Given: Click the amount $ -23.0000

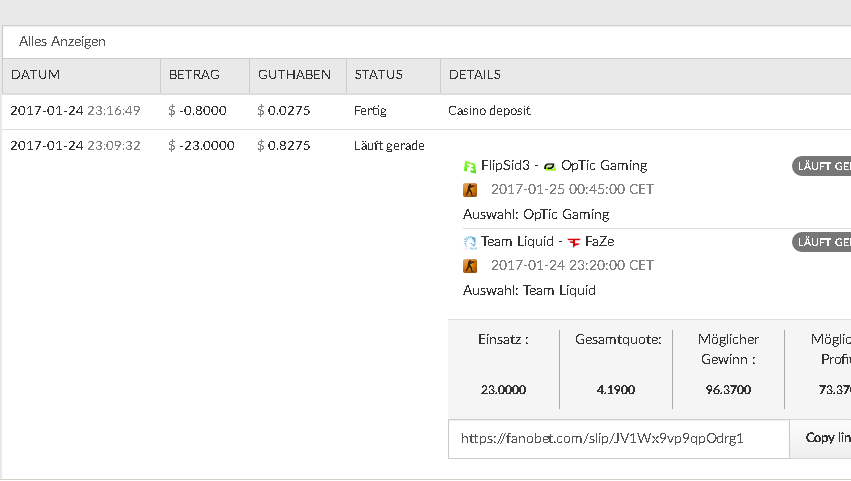Looking at the screenshot, I should click(201, 145).
